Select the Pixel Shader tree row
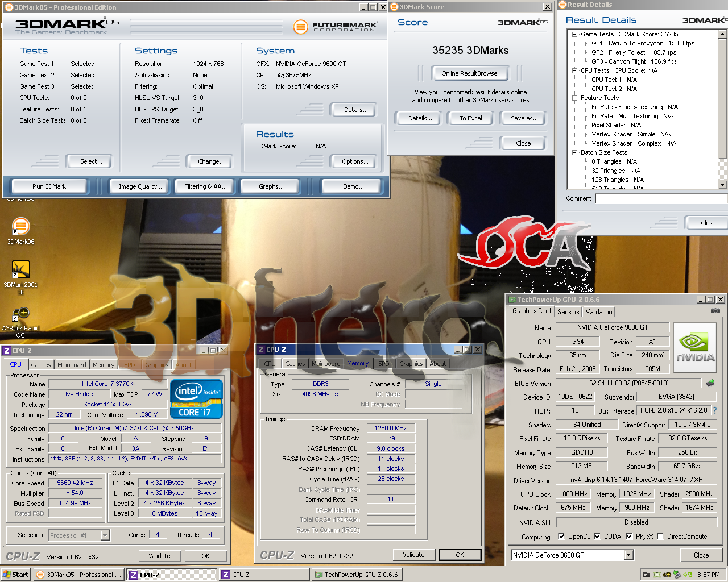Screen dimensions: 728x582 (x=616, y=125)
